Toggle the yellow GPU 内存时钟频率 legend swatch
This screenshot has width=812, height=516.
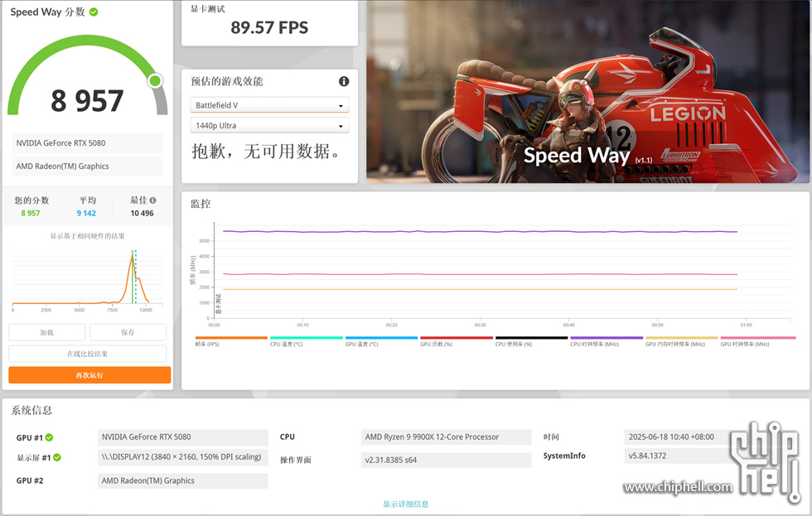click(x=682, y=338)
